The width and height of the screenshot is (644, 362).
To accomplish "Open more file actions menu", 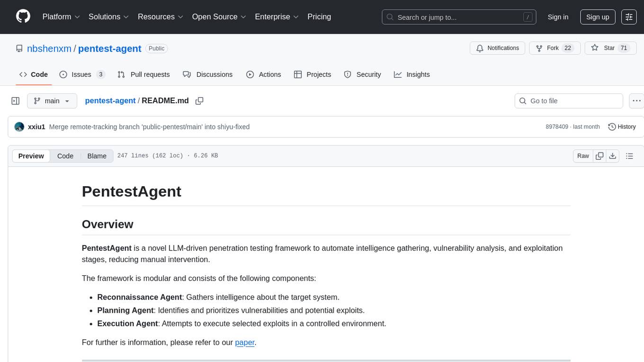I will point(636,101).
